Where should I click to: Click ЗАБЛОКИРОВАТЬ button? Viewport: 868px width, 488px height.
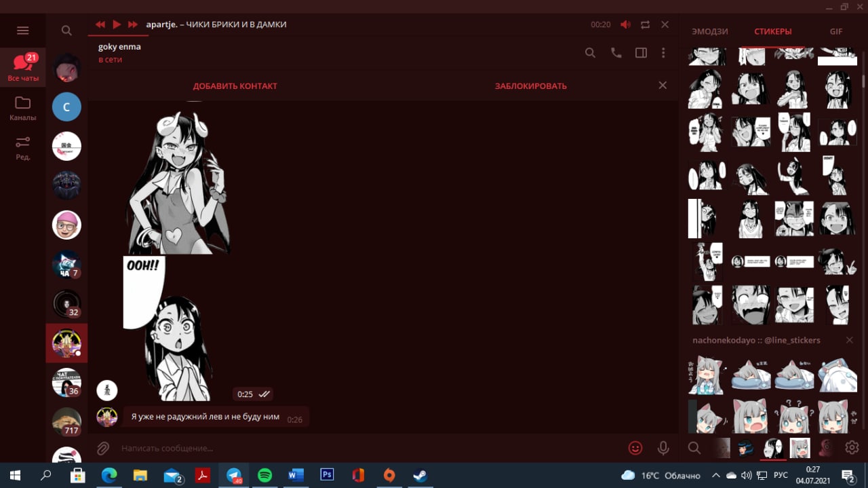pyautogui.click(x=531, y=86)
